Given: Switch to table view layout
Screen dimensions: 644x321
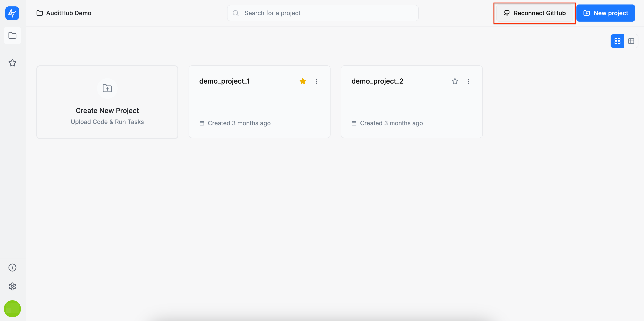Looking at the screenshot, I should click(x=631, y=41).
